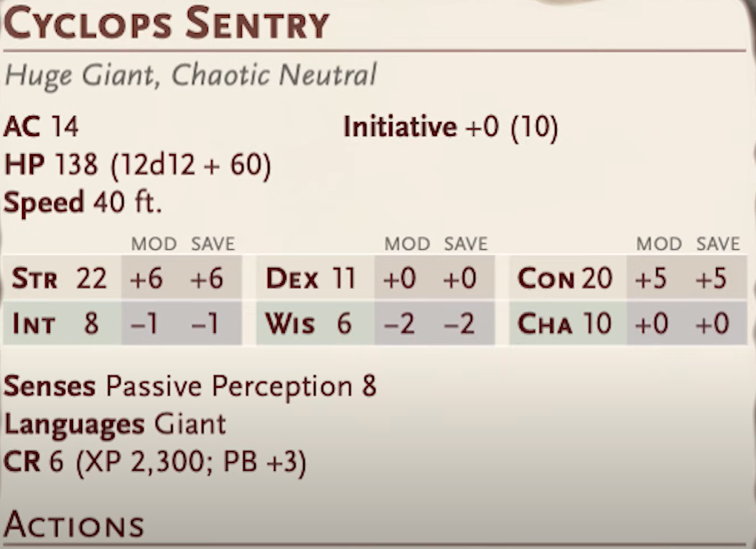The width and height of the screenshot is (756, 549).
Task: Click the CON save +5 value
Action: (711, 278)
